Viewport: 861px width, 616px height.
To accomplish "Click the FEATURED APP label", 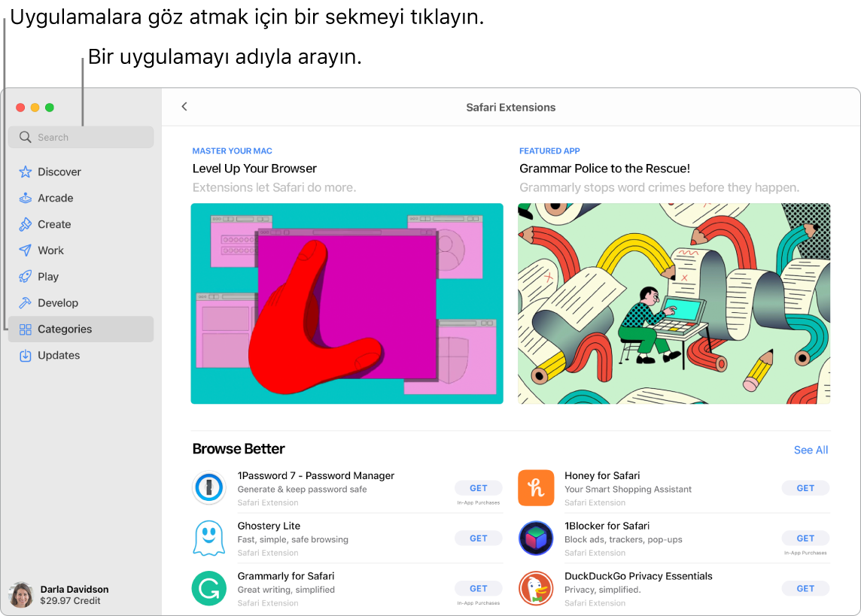I will click(x=549, y=151).
